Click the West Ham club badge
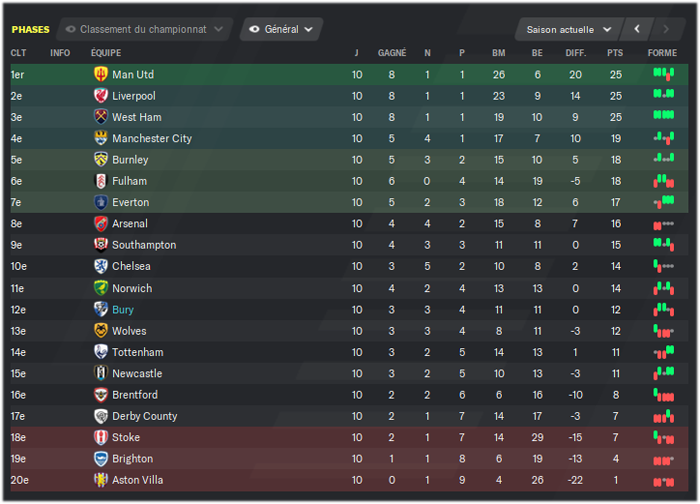Screen dimensions: 700x504 coord(101,117)
